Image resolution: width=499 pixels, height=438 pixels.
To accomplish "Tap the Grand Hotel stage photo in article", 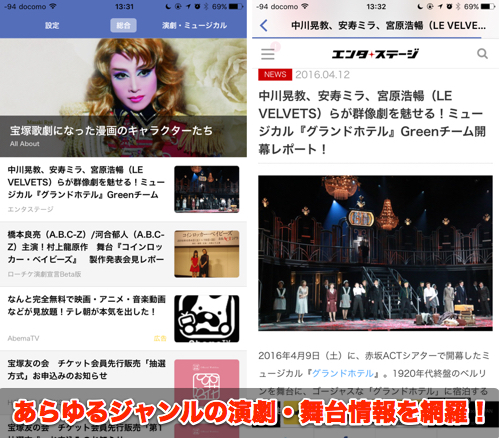I will (x=375, y=253).
